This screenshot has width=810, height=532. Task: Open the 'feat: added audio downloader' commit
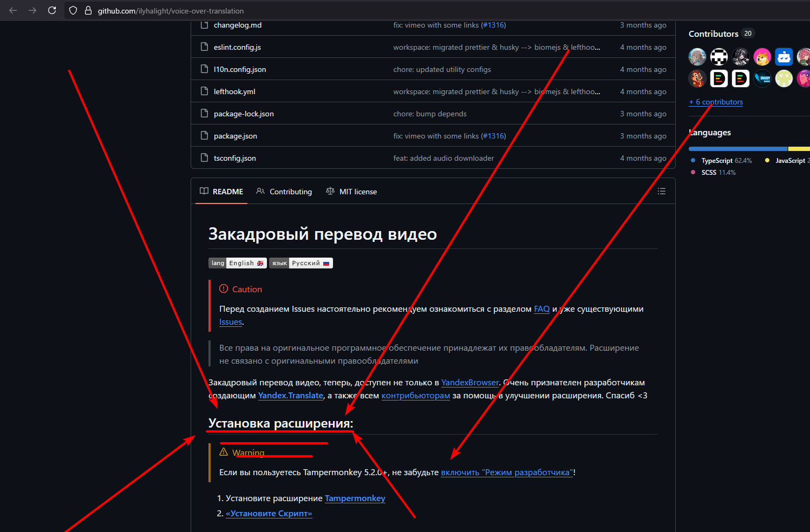[x=443, y=158]
